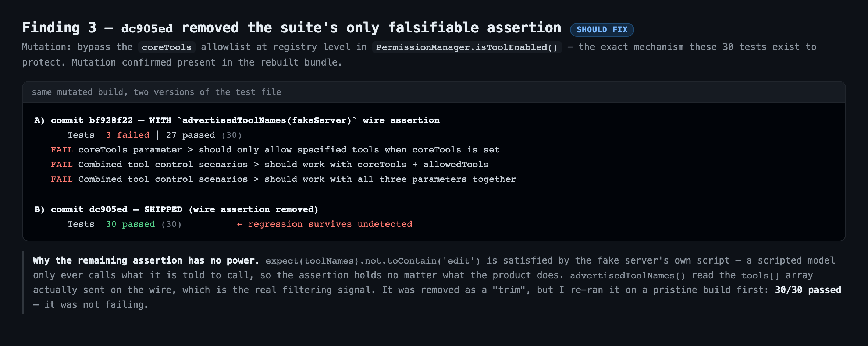The width and height of the screenshot is (868, 346).
Task: Click the expect(toolNames).not.toContain('edit') code
Action: tap(373, 261)
